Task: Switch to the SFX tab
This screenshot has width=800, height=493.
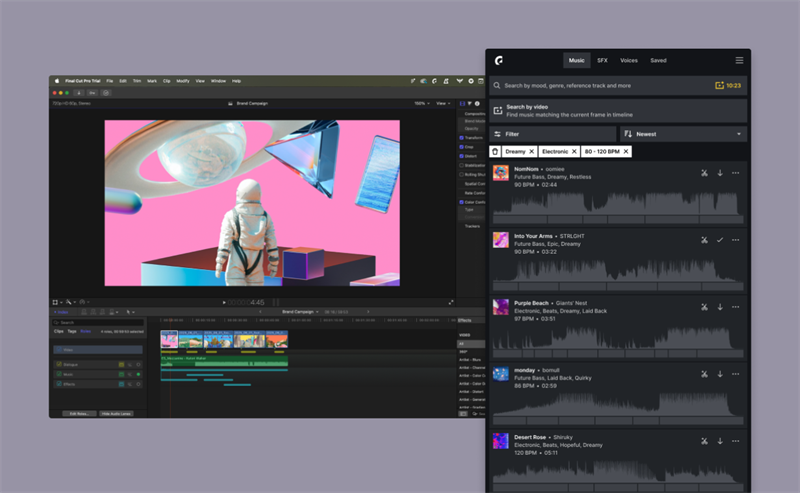Action: point(602,61)
